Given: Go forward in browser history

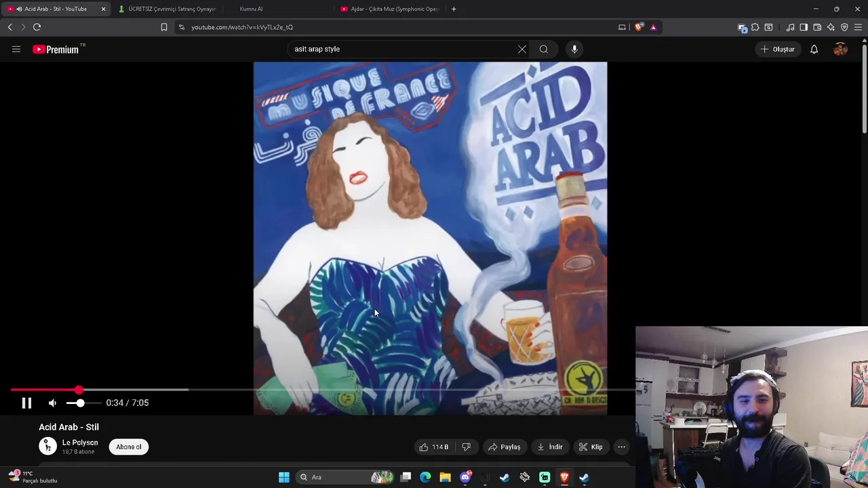Looking at the screenshot, I should click(x=22, y=27).
